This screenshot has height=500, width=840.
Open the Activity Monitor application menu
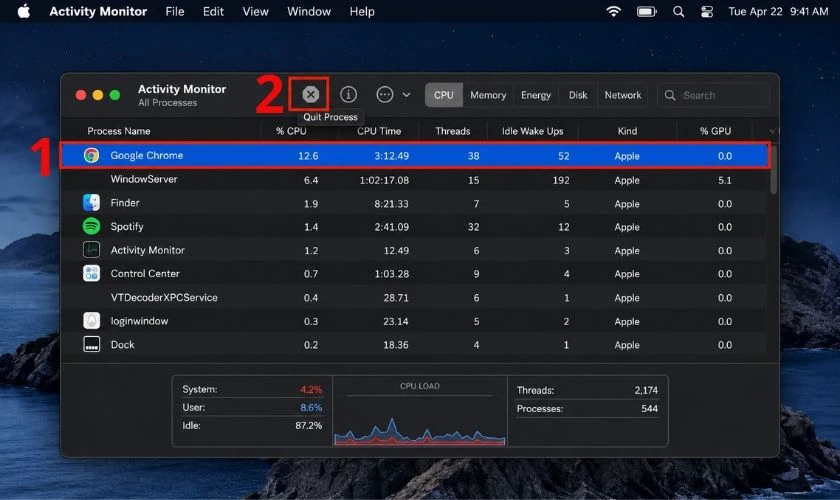98,11
